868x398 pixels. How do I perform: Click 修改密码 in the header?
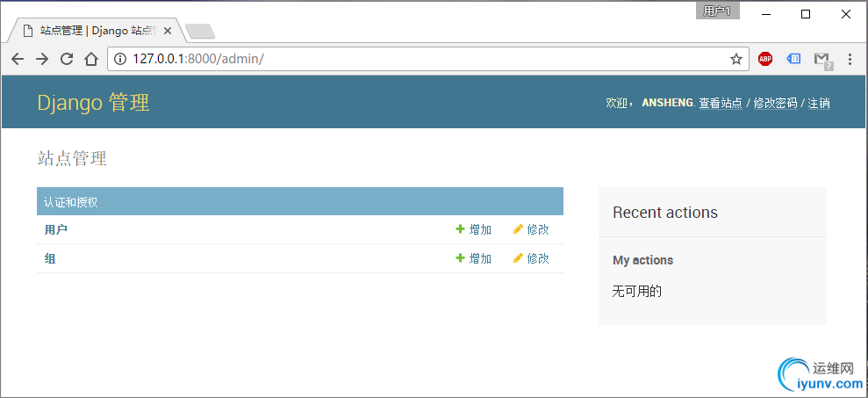tap(775, 103)
